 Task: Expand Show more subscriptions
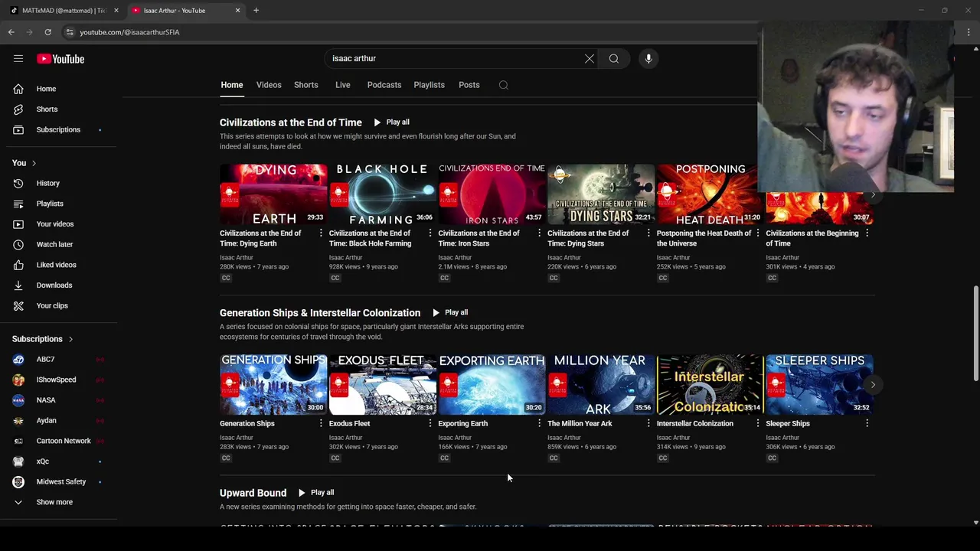[x=58, y=502]
